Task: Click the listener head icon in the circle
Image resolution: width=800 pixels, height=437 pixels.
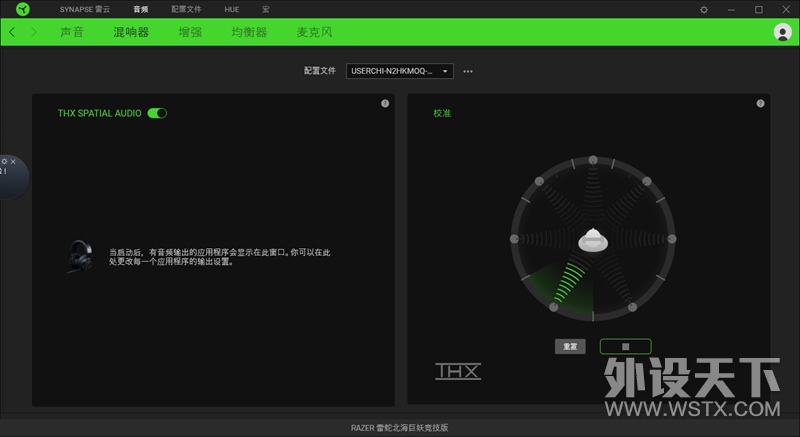Action: tap(593, 240)
